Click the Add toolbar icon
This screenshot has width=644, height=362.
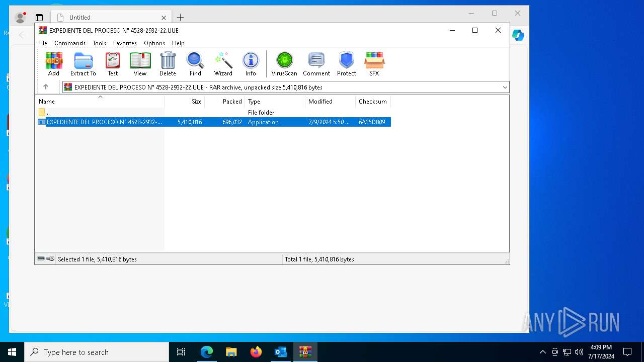point(54,64)
